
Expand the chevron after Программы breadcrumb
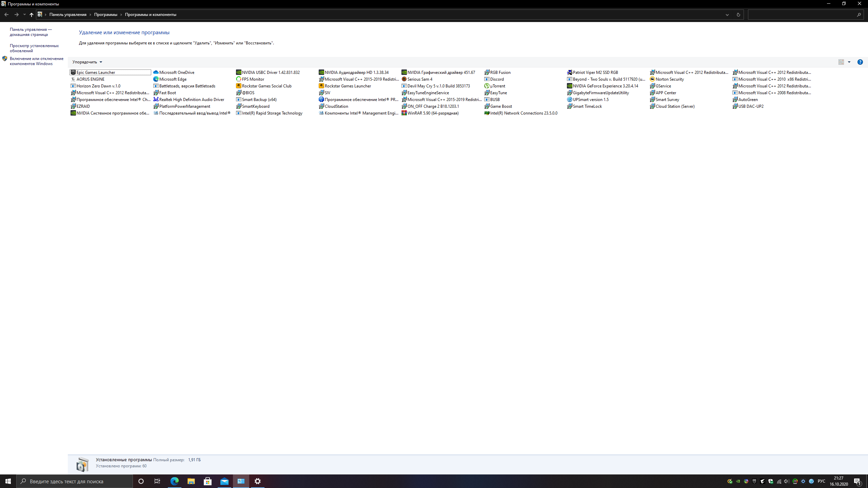(x=121, y=15)
